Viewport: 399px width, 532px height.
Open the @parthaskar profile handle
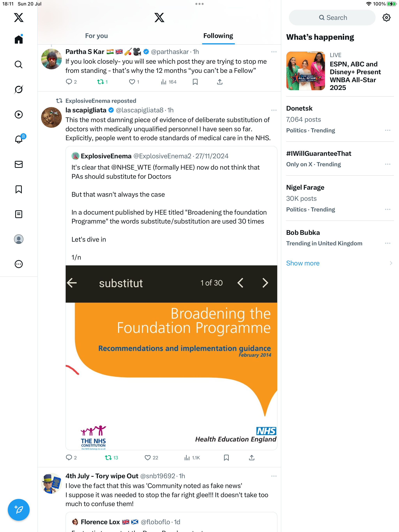(x=170, y=52)
